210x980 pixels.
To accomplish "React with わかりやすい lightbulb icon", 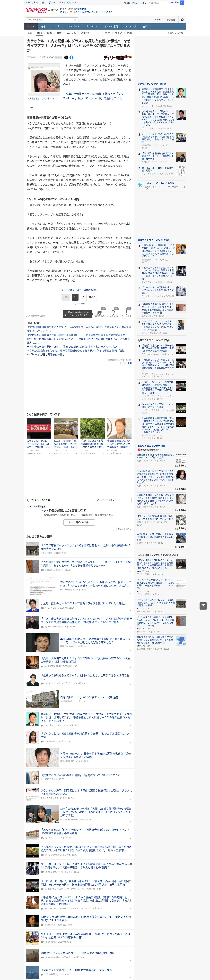I will point(113,312).
